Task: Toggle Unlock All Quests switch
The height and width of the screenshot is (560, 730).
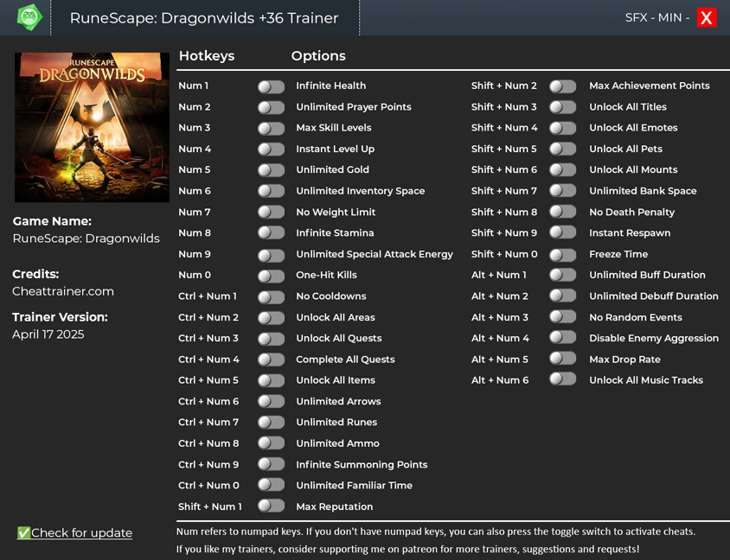Action: coord(272,339)
